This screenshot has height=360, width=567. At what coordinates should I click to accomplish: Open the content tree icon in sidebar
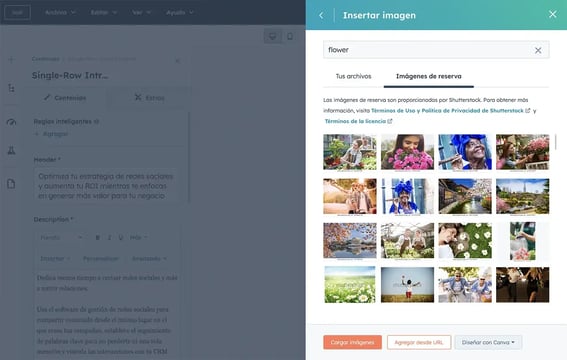(11, 88)
